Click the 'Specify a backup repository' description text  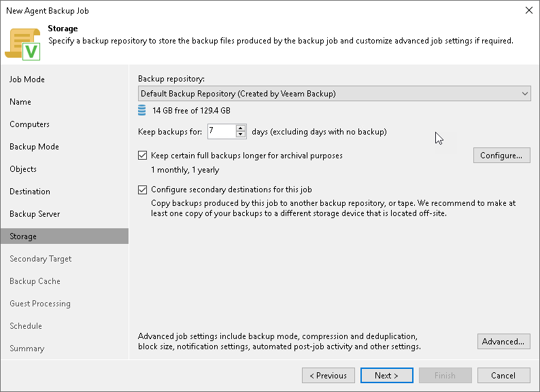coord(281,41)
